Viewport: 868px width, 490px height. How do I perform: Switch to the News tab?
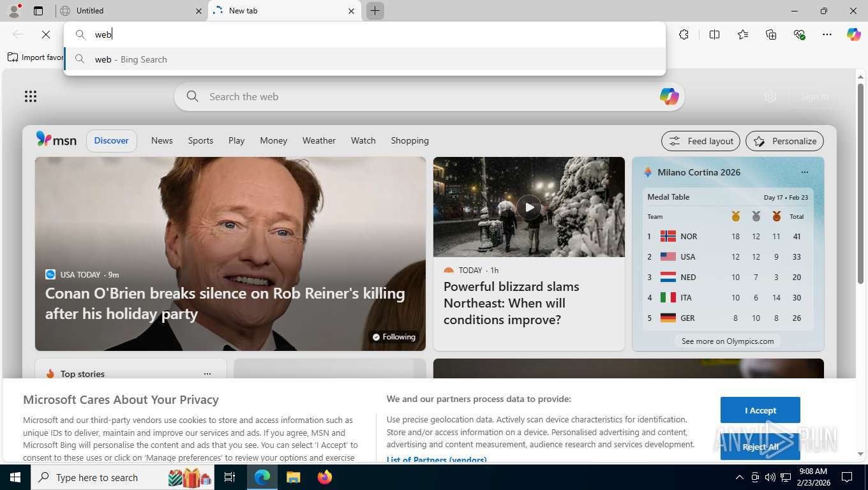pos(162,140)
